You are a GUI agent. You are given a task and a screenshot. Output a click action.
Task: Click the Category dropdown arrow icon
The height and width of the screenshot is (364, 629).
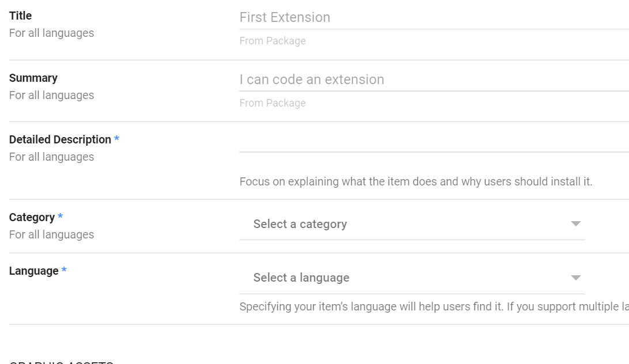point(575,224)
